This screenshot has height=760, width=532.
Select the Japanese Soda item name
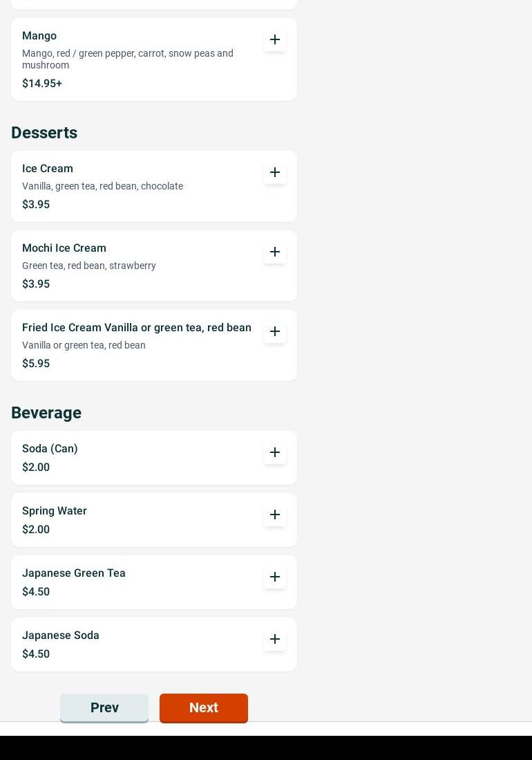61,636
